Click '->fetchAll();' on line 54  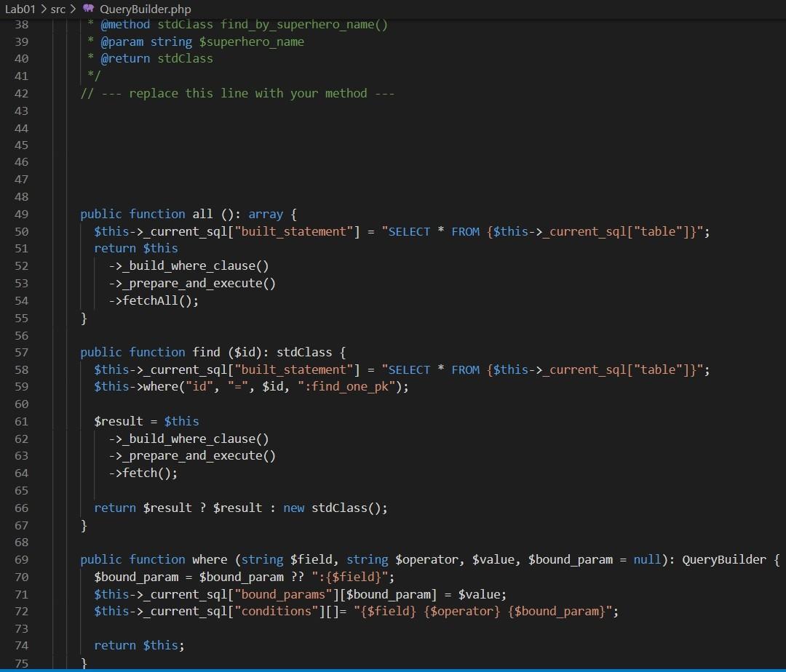(x=154, y=301)
